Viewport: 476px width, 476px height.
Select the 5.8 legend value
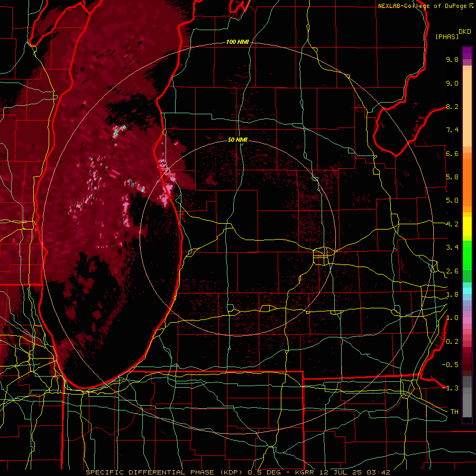452,177
